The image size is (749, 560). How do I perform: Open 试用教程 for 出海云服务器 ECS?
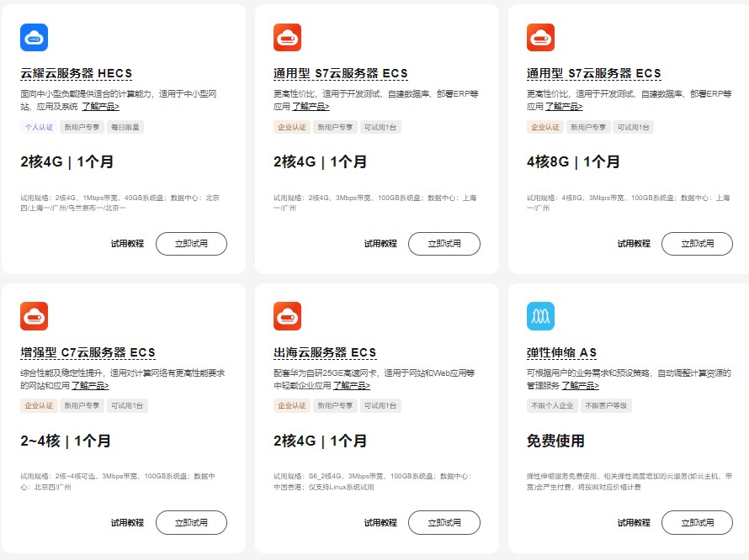point(380,522)
